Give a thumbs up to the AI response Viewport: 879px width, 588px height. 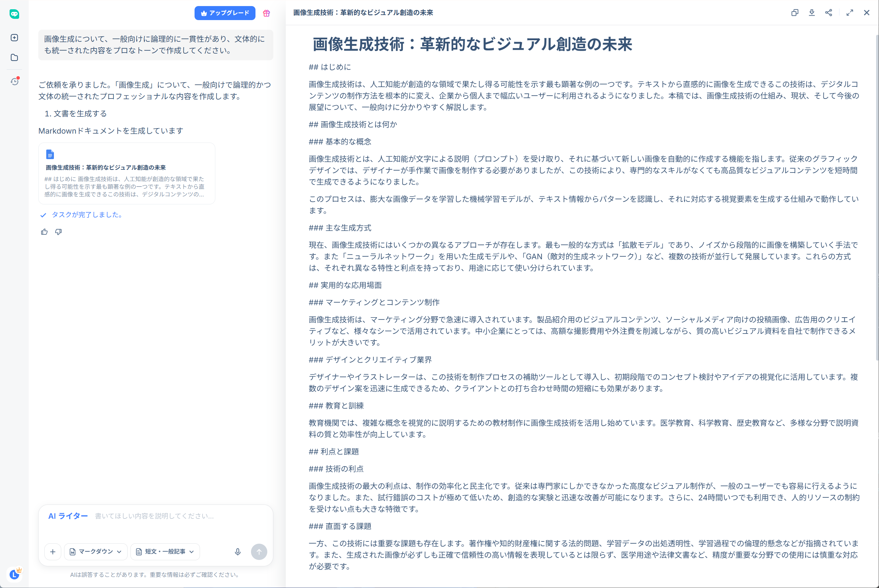(x=44, y=232)
